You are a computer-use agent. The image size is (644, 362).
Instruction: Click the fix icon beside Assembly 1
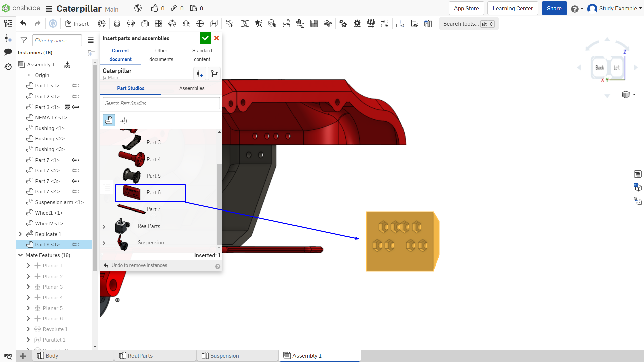[67, 65]
